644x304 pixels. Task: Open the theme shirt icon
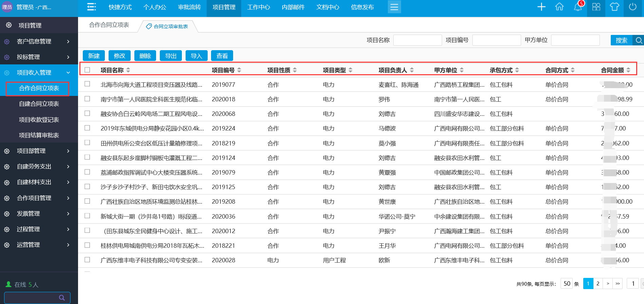pos(614,7)
